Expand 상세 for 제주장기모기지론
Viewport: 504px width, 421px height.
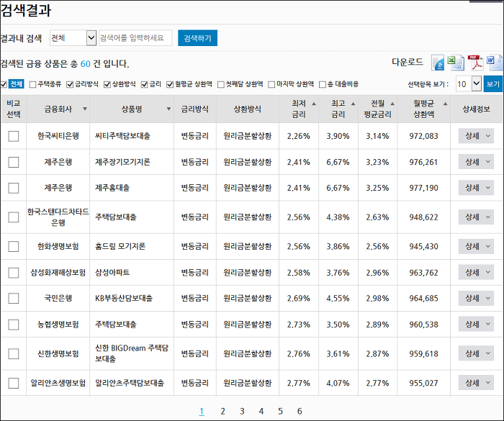tap(476, 162)
